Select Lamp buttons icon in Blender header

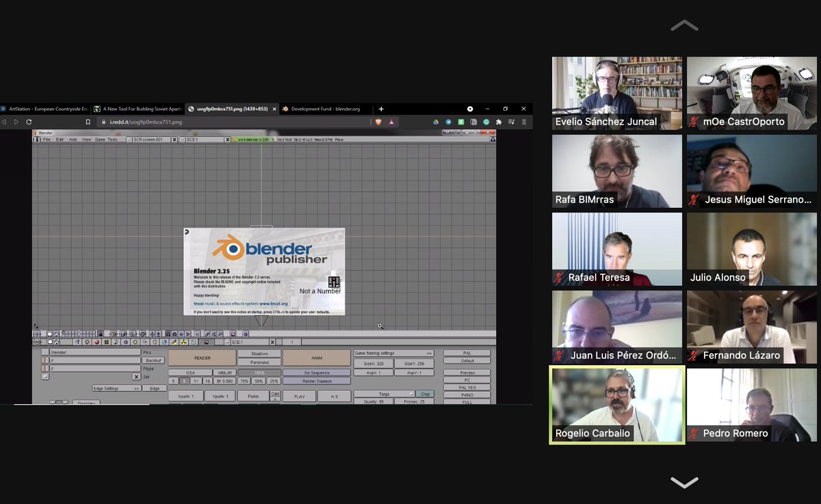coord(87,342)
